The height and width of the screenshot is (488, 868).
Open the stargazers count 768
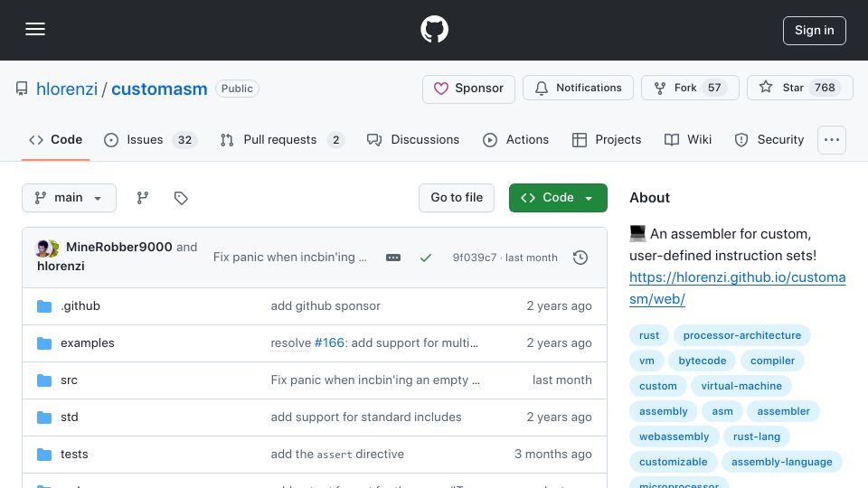pyautogui.click(x=825, y=88)
